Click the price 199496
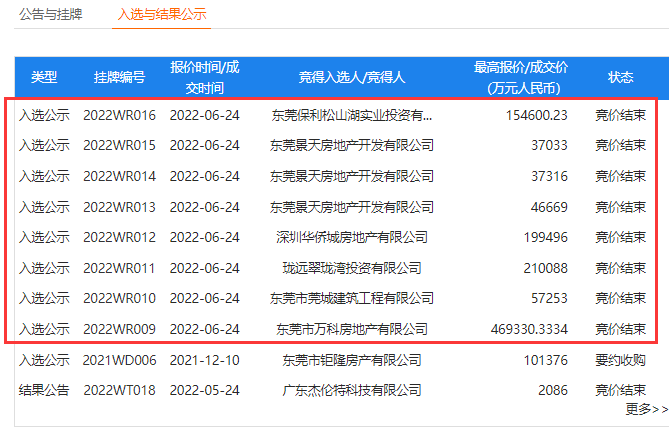 click(x=546, y=237)
